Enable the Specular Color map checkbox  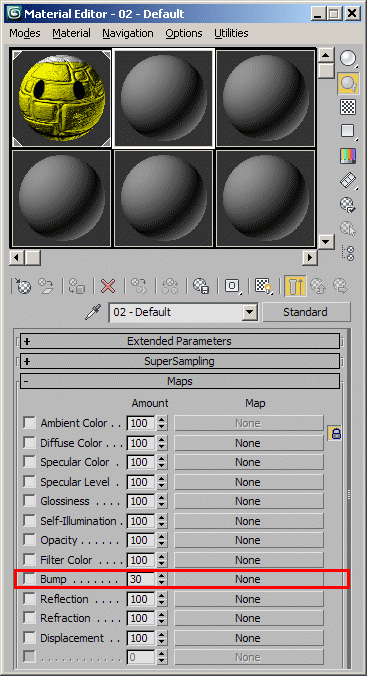click(x=29, y=462)
